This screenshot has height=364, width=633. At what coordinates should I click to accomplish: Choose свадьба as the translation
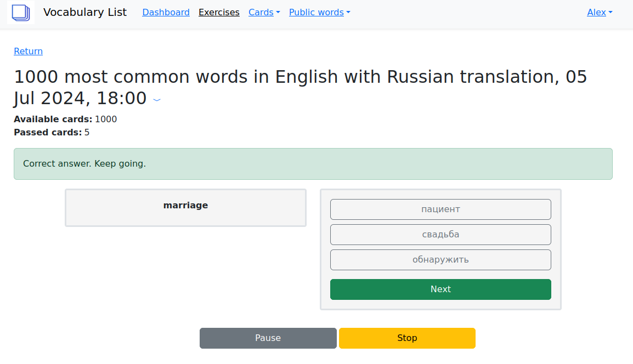[x=440, y=234]
